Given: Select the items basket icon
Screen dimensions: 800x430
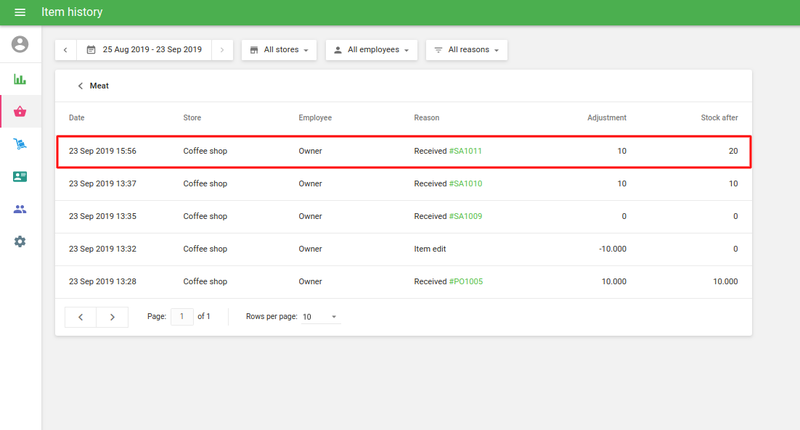Looking at the screenshot, I should 20,111.
